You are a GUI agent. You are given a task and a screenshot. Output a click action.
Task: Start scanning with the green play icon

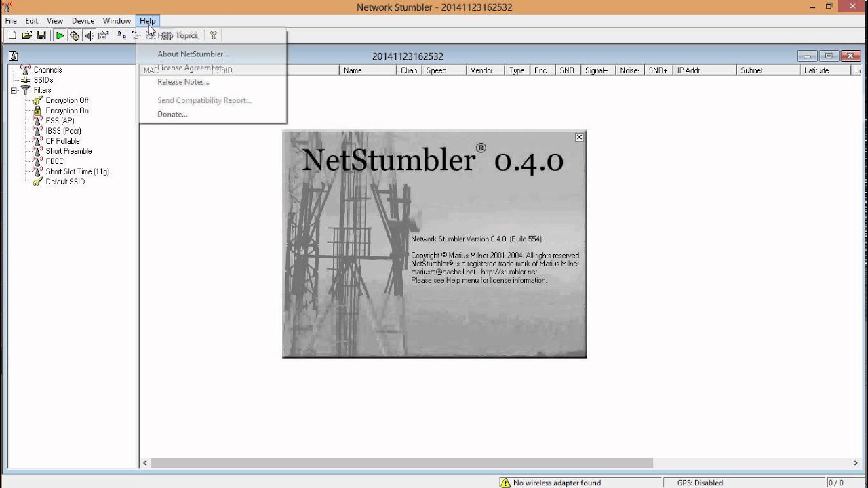coord(60,35)
